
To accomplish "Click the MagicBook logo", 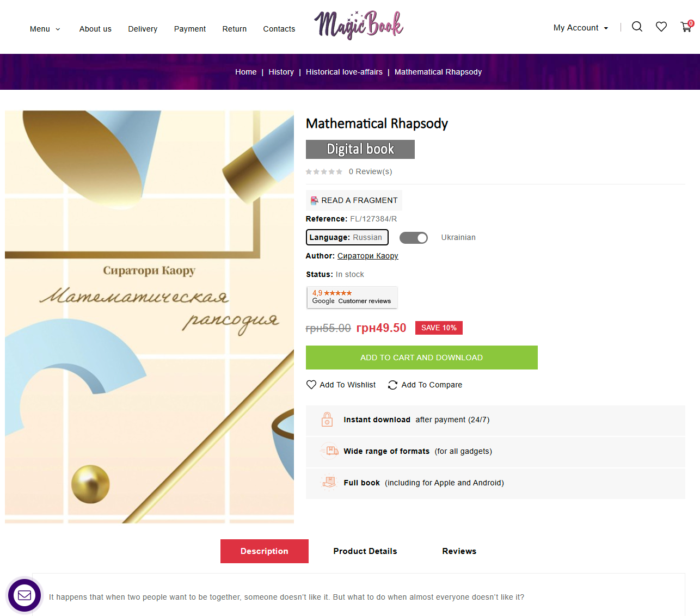I will (359, 25).
